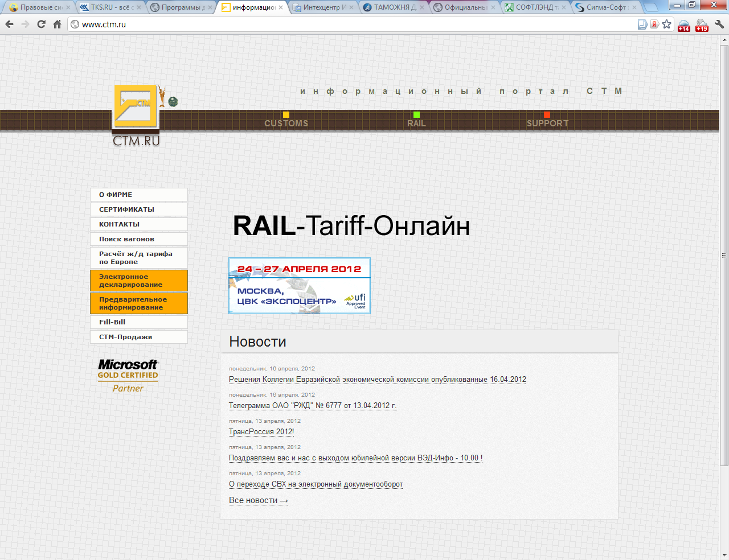Image resolution: width=729 pixels, height=560 pixels.
Task: Close the Программы tab
Action: click(210, 7)
